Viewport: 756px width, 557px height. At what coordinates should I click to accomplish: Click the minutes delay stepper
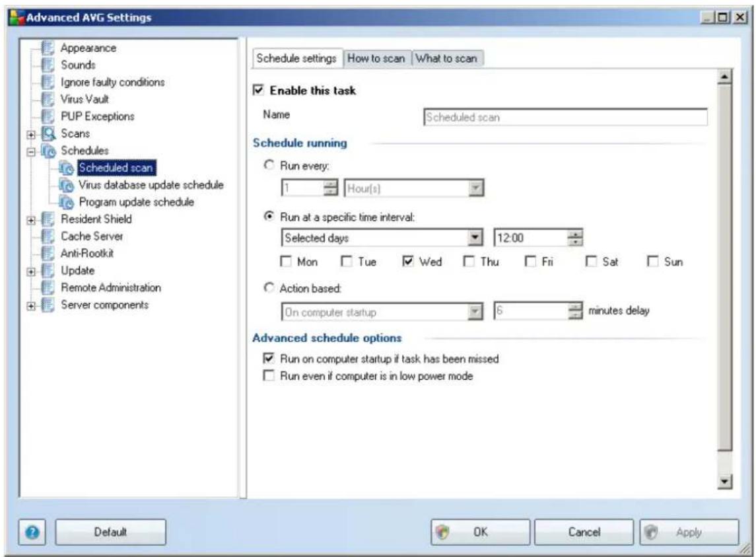point(575,312)
